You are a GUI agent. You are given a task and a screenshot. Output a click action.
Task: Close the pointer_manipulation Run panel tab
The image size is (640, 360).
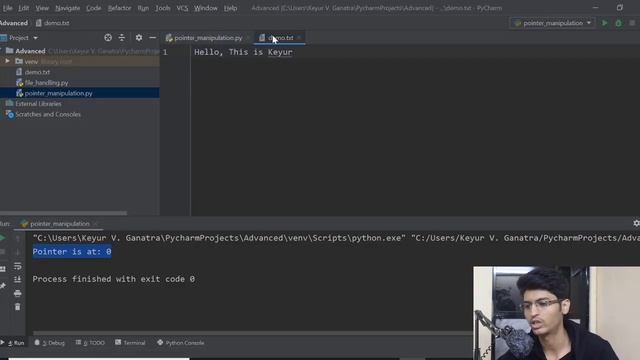pyautogui.click(x=95, y=224)
